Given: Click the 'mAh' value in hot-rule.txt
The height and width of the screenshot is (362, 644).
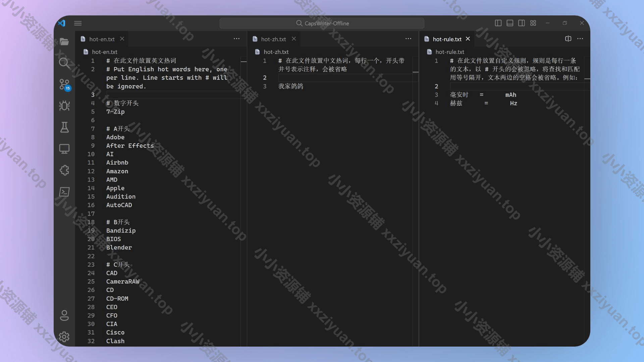Looking at the screenshot, I should 511,95.
